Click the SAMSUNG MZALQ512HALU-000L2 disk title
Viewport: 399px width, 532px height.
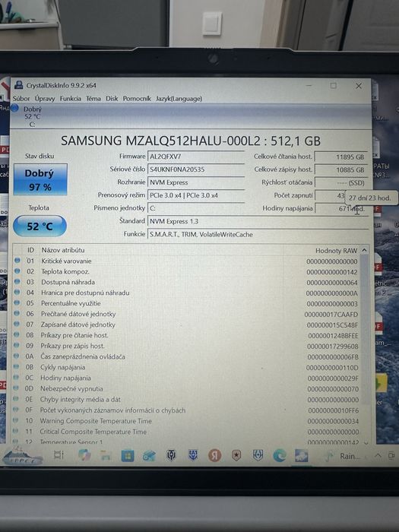(191, 141)
